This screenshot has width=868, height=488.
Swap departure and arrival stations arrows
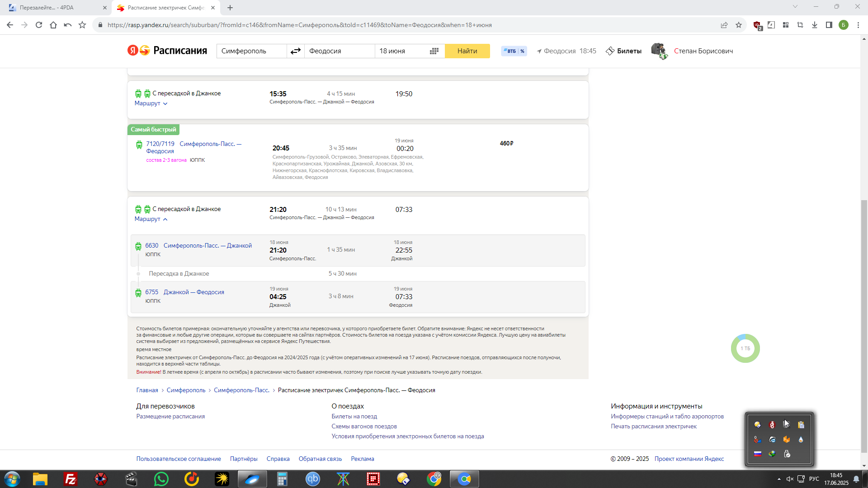click(296, 51)
